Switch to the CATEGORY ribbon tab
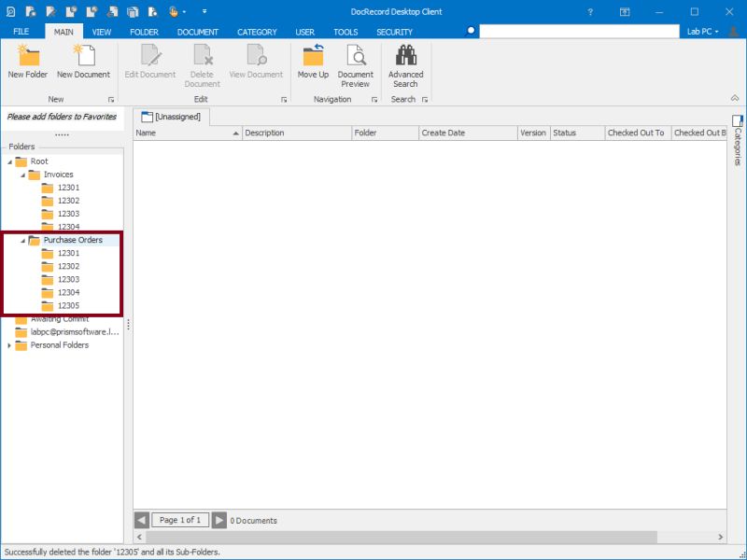This screenshot has height=560, width=747. click(x=258, y=32)
